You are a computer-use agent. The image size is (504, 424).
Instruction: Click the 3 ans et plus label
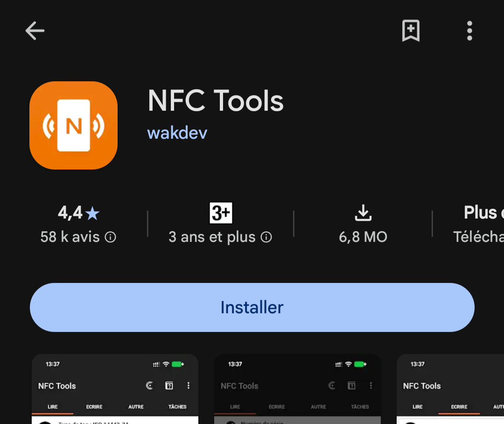pyautogui.click(x=212, y=237)
